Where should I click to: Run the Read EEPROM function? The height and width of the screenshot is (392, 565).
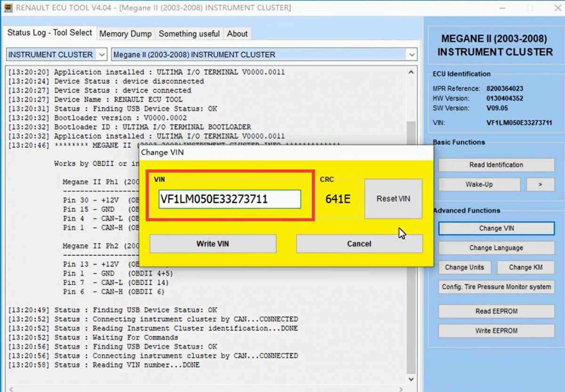496,311
